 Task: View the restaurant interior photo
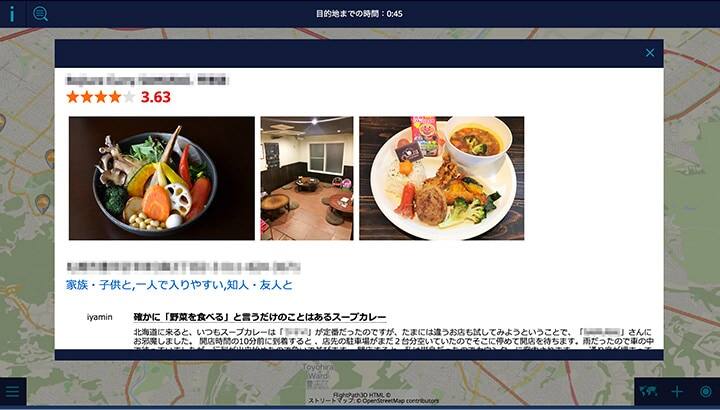[x=307, y=178]
